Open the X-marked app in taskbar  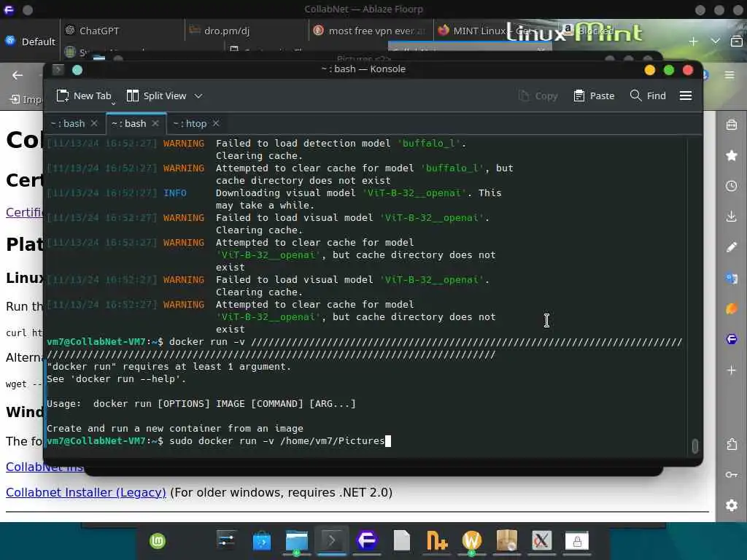(542, 541)
